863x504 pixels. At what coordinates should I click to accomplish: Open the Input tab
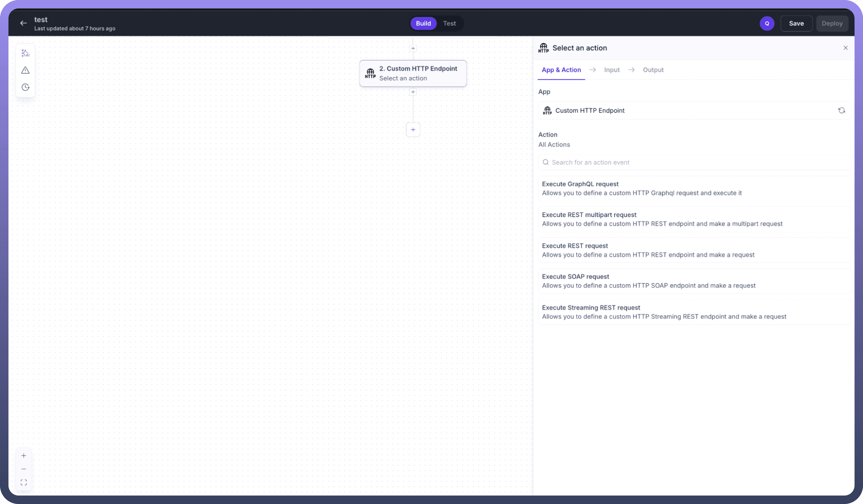[x=612, y=70]
